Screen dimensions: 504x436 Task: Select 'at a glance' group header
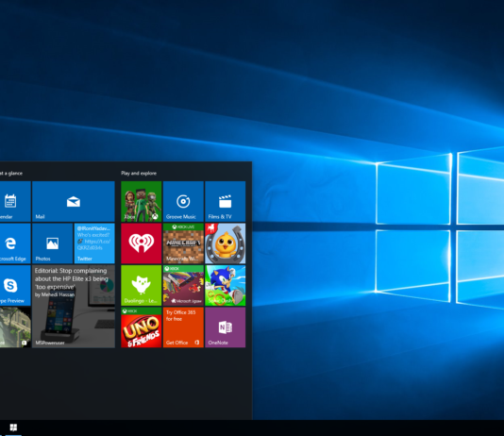(11, 174)
